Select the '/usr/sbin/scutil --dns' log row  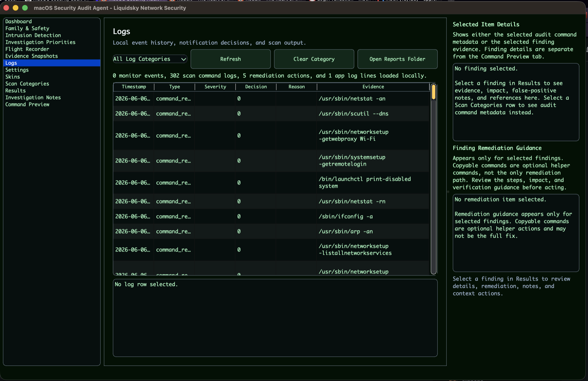coord(271,114)
